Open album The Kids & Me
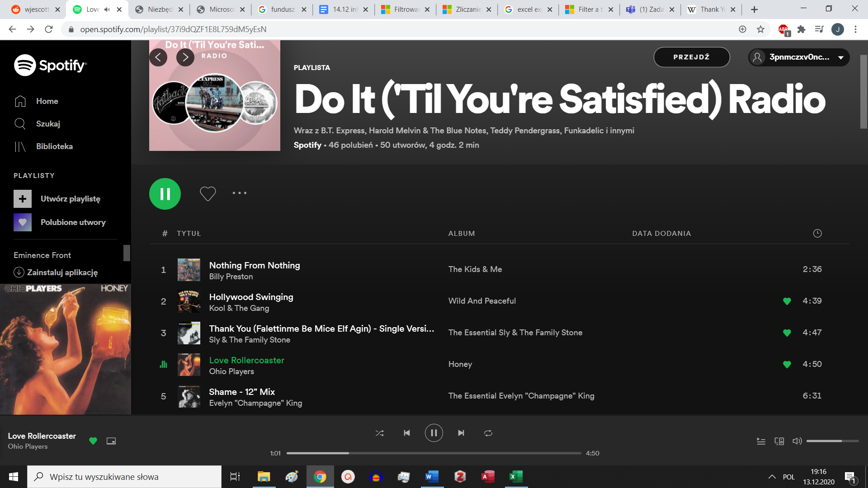The image size is (868, 488). point(475,269)
